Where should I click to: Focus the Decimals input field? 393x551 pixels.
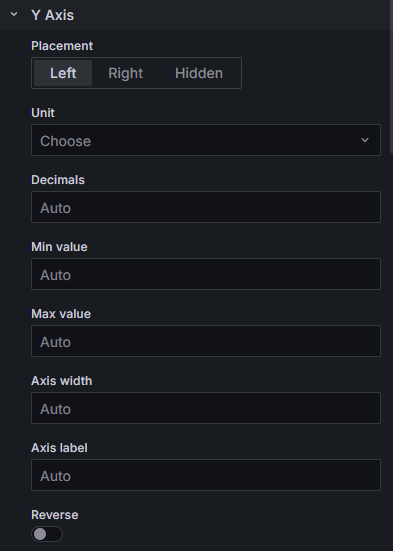(x=206, y=207)
